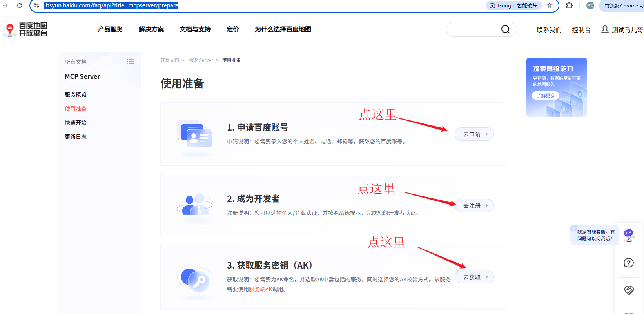This screenshot has height=314, width=644.
Task: Click the 使用准备 breadcrumb
Action: tap(231, 60)
